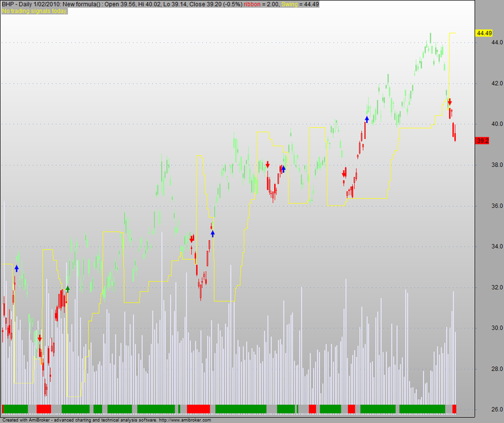Click the 26.0 price axis label
504x423 pixels.
click(497, 409)
